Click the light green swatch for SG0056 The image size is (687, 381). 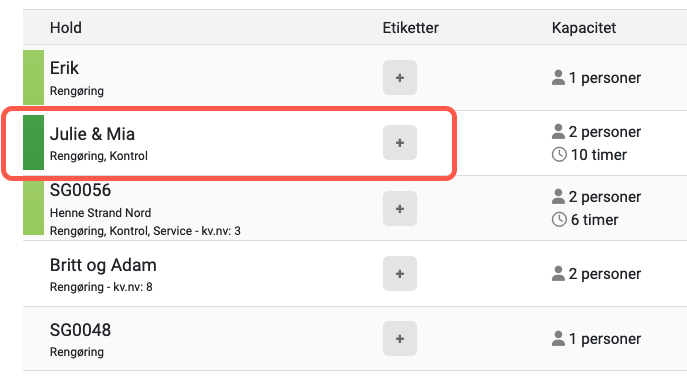click(x=33, y=208)
